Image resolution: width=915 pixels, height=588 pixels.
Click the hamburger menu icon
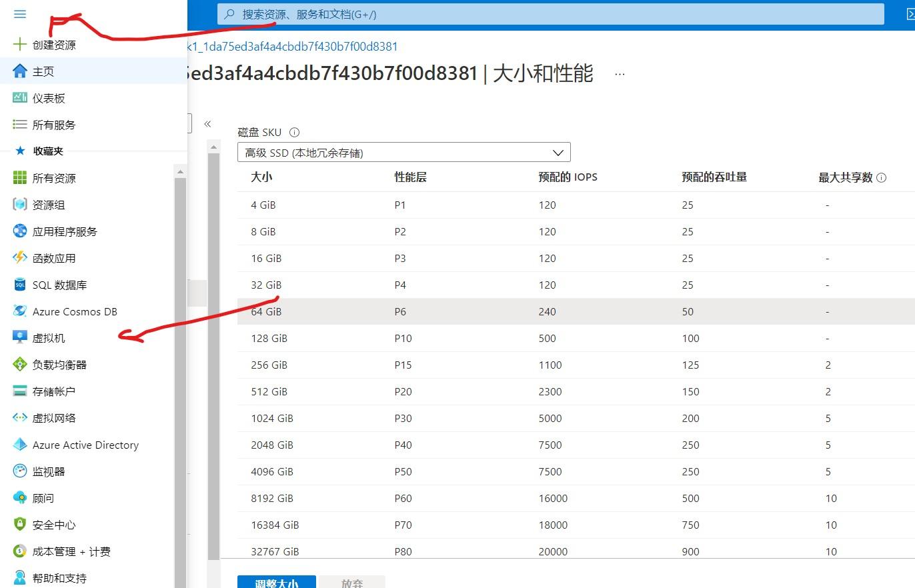coord(20,14)
